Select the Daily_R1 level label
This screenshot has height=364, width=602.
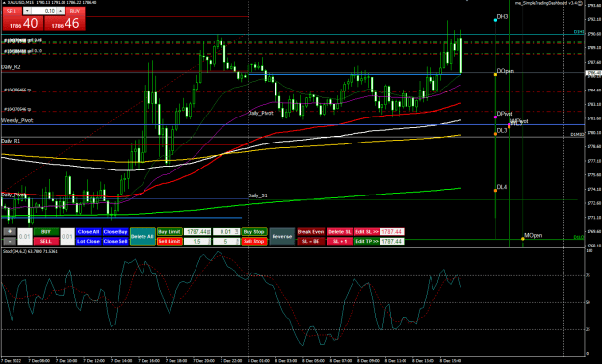11,141
